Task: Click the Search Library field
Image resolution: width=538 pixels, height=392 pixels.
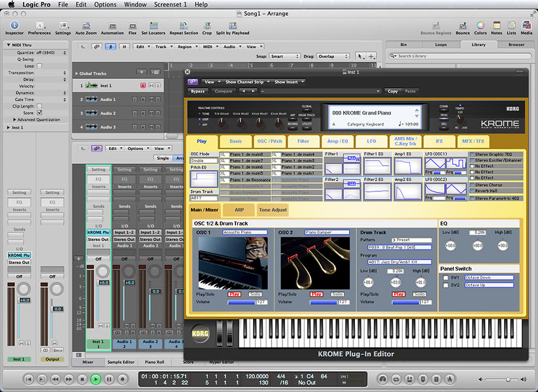Action: click(x=460, y=56)
